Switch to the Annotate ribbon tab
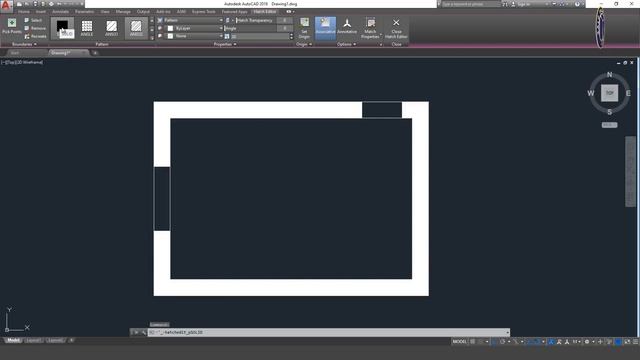 pos(60,12)
